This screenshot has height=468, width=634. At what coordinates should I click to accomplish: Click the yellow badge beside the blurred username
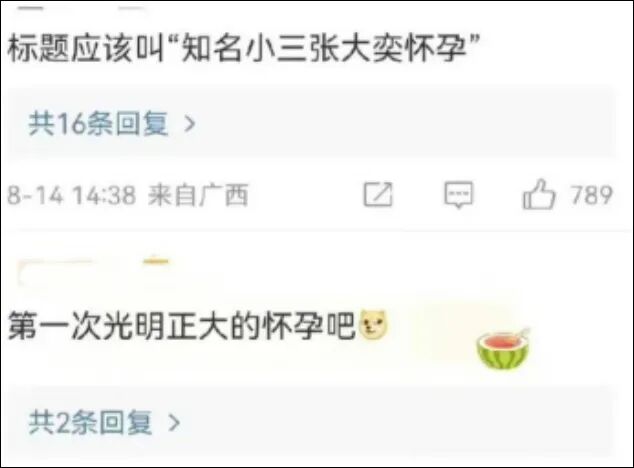156,261
